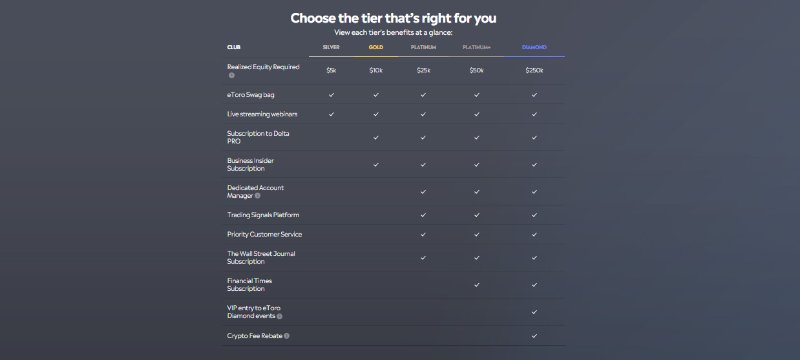Select the Silver tier tab

pyautogui.click(x=331, y=47)
